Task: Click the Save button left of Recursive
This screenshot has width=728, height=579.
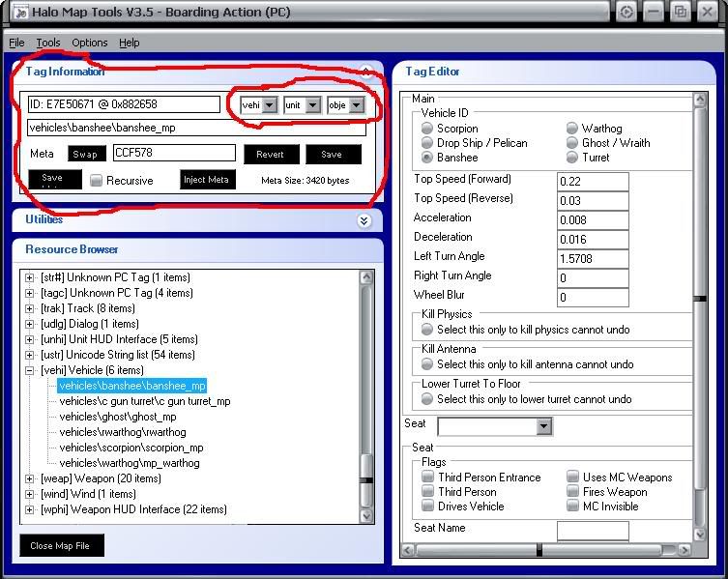Action: click(55, 179)
